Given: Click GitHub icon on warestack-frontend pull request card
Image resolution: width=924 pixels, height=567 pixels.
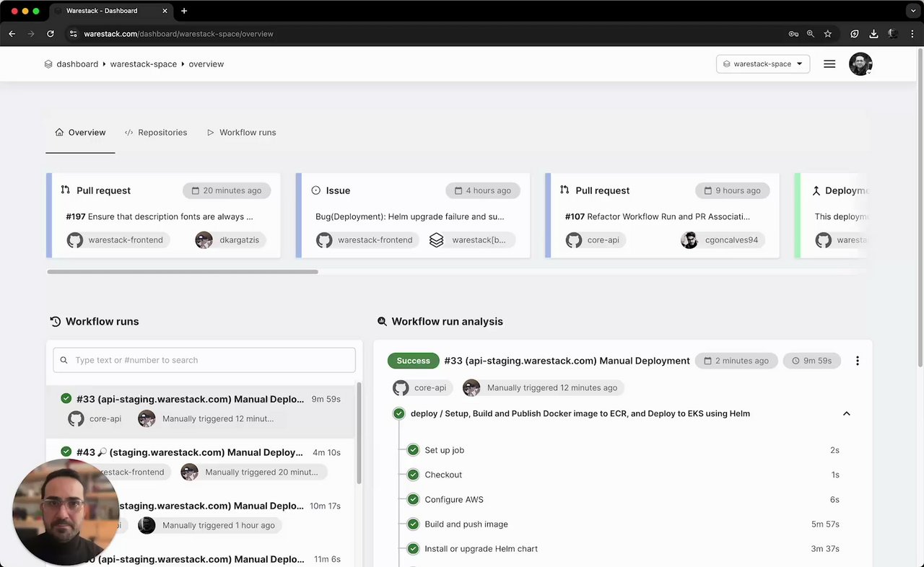Looking at the screenshot, I should pyautogui.click(x=75, y=240).
